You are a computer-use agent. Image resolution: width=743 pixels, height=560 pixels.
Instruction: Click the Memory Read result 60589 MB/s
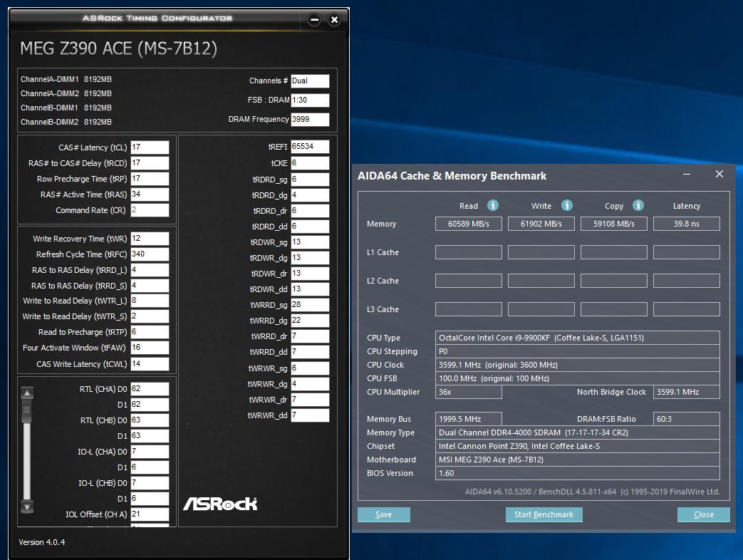pyautogui.click(x=469, y=224)
